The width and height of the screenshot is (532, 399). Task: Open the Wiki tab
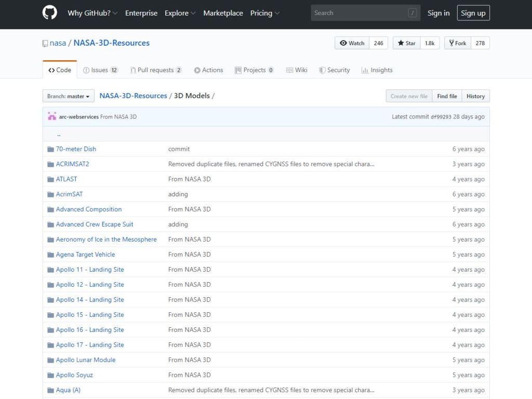297,70
